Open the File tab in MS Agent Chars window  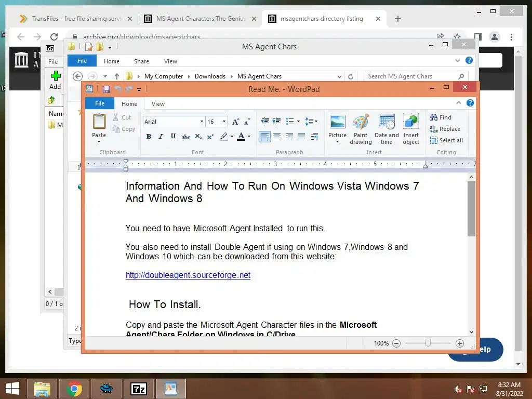tap(82, 61)
